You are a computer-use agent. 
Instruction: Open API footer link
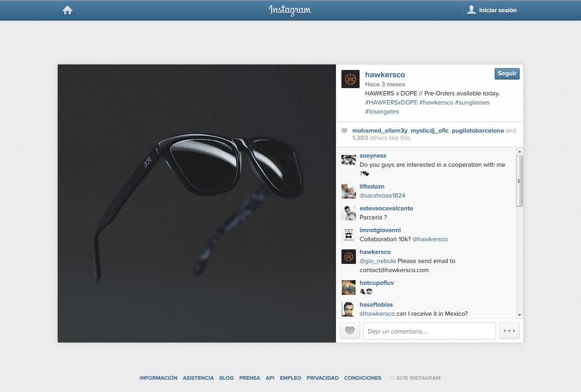270,378
